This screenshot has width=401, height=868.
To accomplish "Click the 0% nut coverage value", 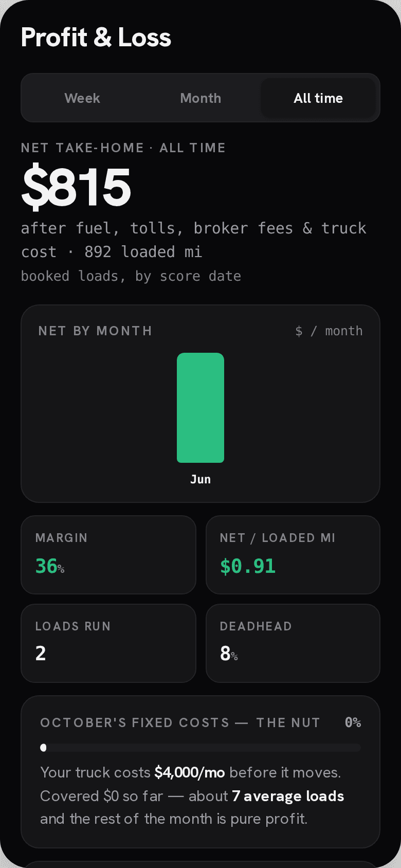I will pos(353,722).
